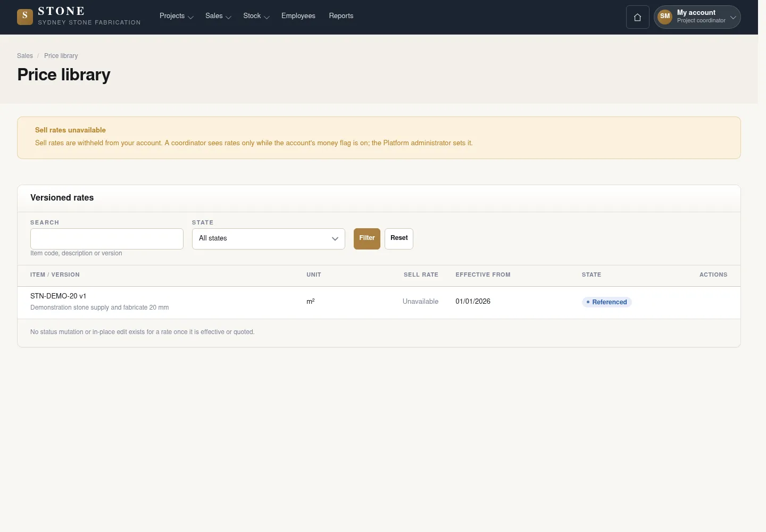Click the Reset button
The image size is (766, 532).
399,239
